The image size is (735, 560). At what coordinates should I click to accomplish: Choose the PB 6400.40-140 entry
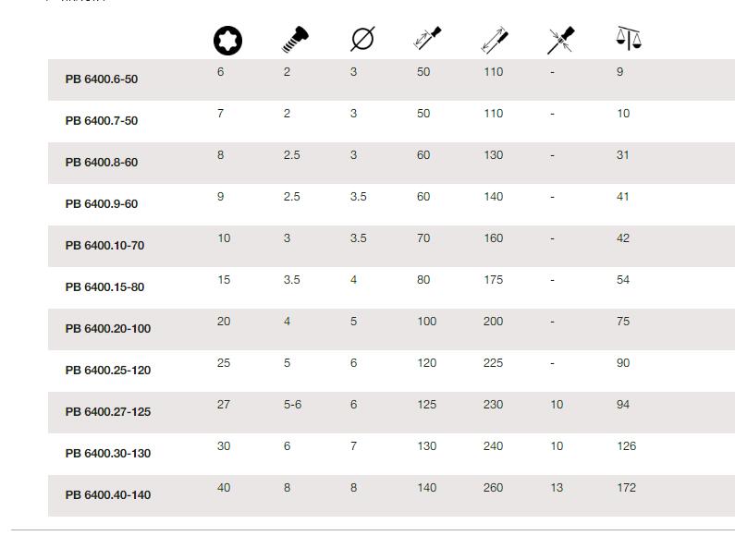coord(108,495)
